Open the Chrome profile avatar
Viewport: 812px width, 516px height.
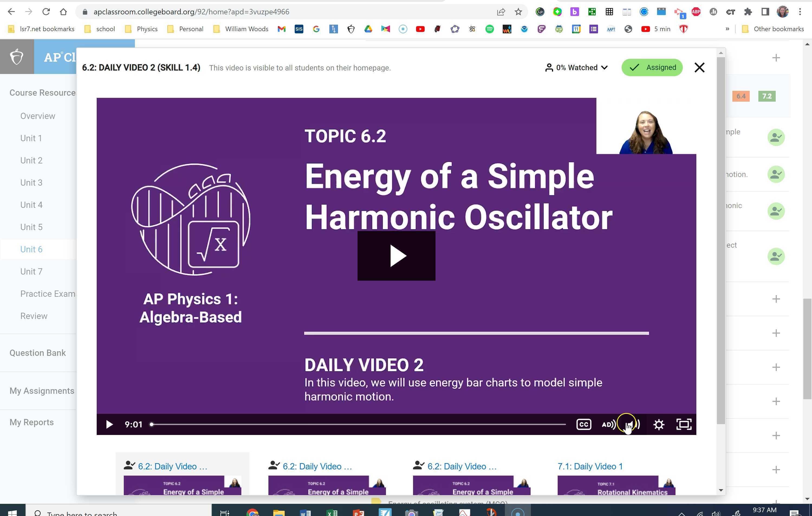(x=783, y=12)
